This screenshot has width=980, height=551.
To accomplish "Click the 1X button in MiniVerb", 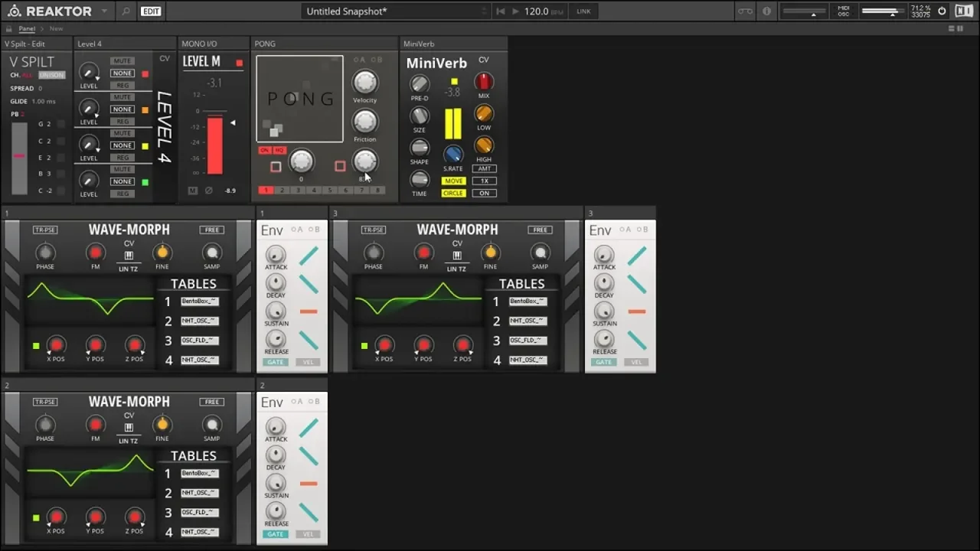I will 484,181.
